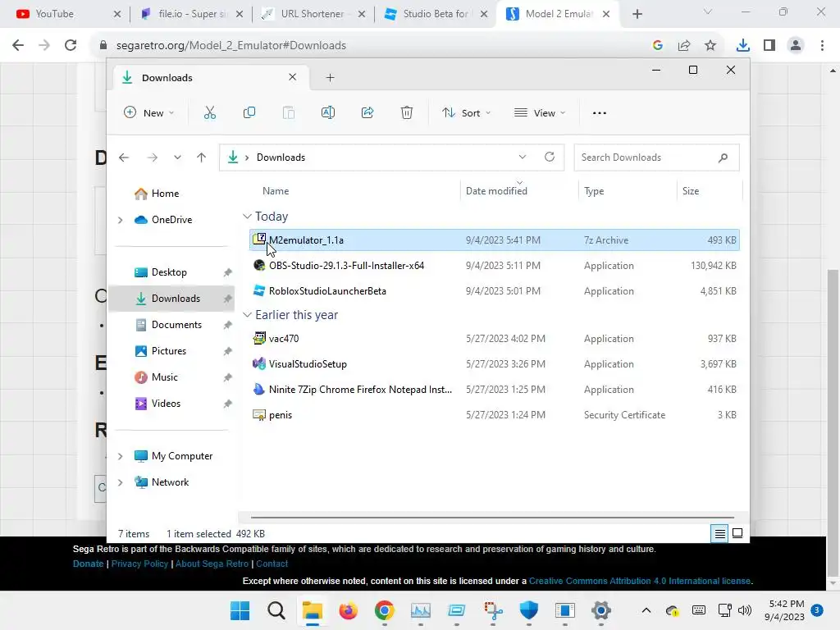Switch to the URL Shortener tab
The width and height of the screenshot is (840, 630).
click(x=313, y=14)
